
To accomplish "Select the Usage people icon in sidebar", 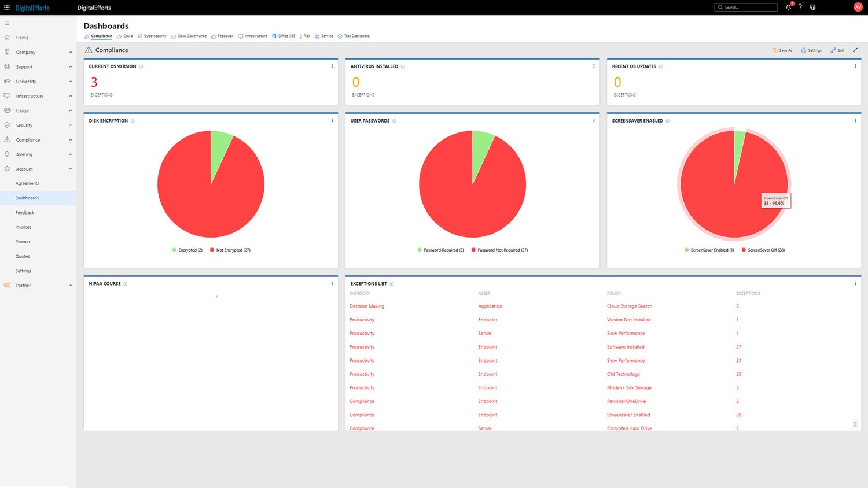I will pyautogui.click(x=6, y=110).
